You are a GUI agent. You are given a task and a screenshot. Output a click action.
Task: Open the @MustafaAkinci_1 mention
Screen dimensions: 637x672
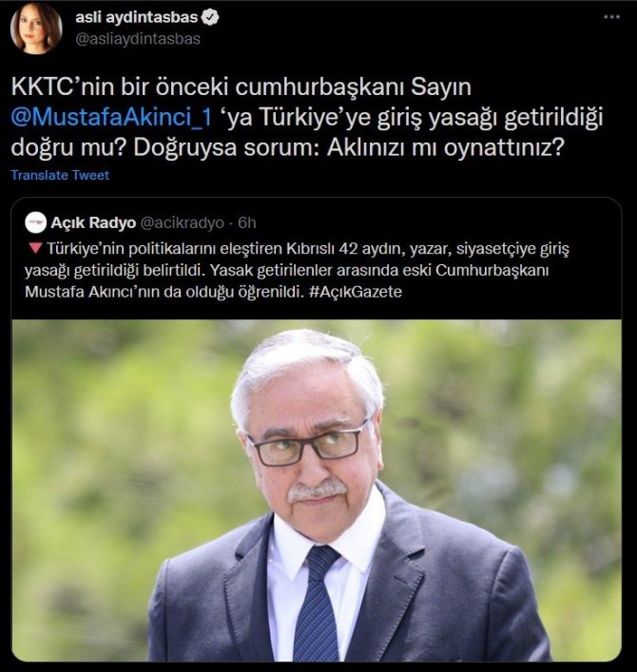(111, 117)
